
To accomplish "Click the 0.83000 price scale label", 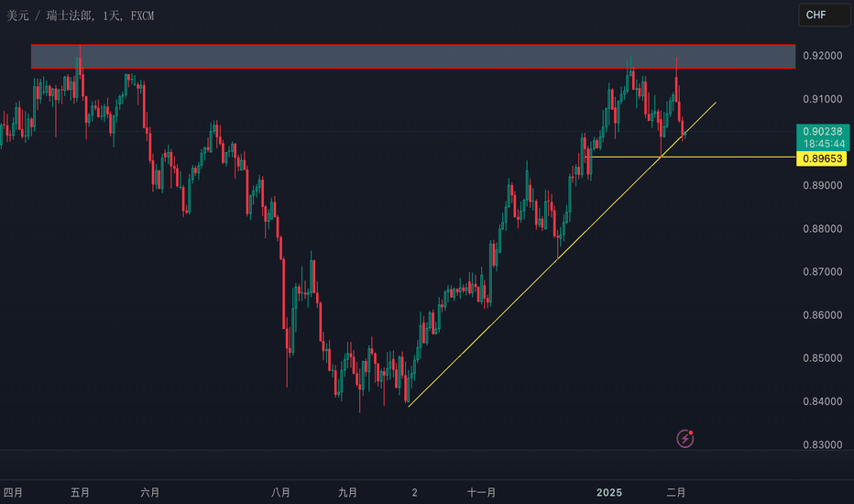I will coord(823,444).
